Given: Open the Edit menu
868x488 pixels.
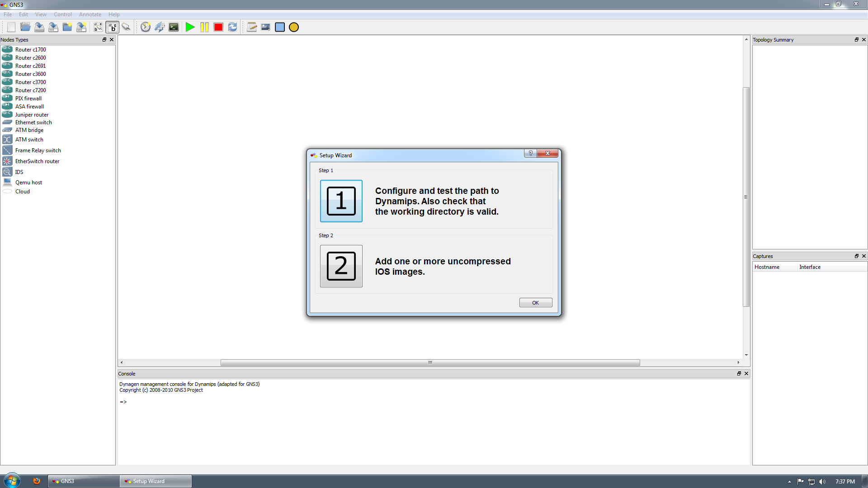Looking at the screenshot, I should [x=24, y=14].
